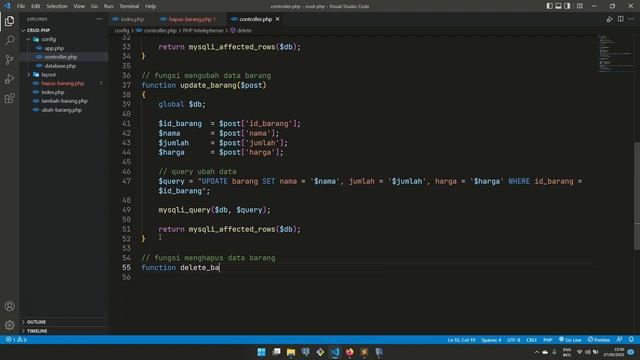Image resolution: width=640 pixels, height=360 pixels.
Task: Open the Run and Debug view
Action: click(9, 79)
